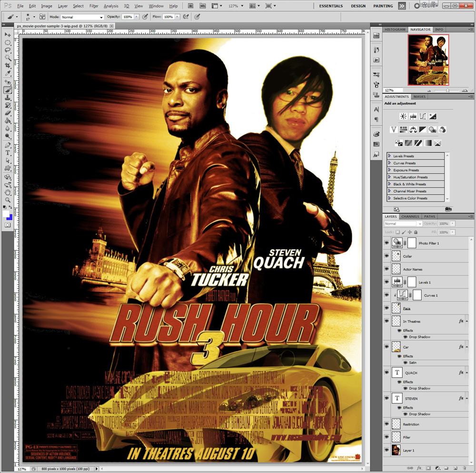Add an Exposure adjustment

[433, 116]
